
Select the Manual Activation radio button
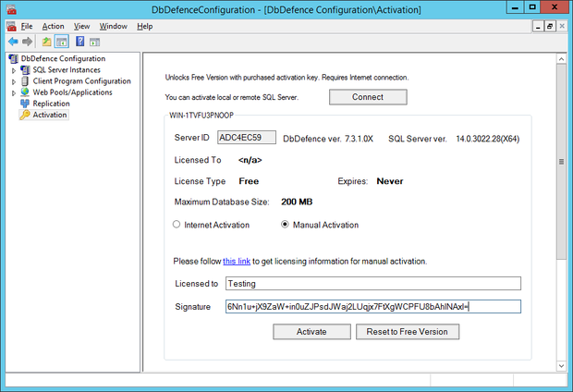tap(286, 225)
